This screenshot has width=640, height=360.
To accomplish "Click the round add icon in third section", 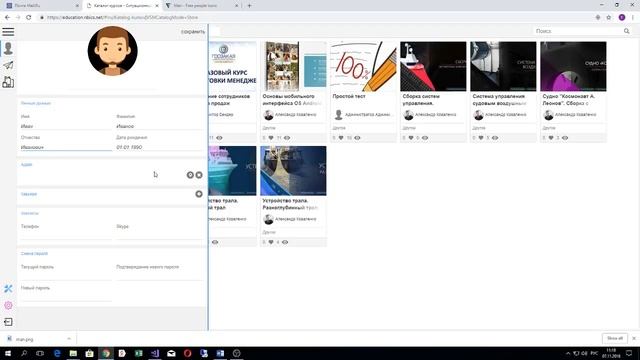I will (199, 194).
